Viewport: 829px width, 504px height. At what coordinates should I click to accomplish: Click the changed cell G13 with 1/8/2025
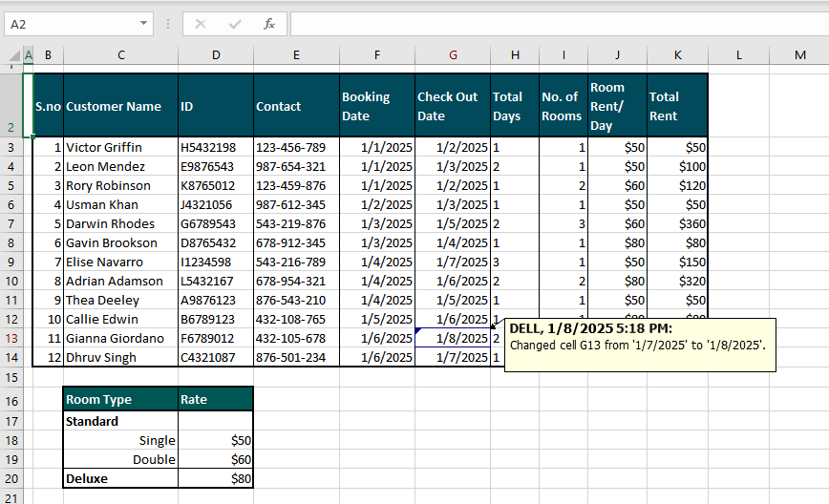pyautogui.click(x=453, y=338)
